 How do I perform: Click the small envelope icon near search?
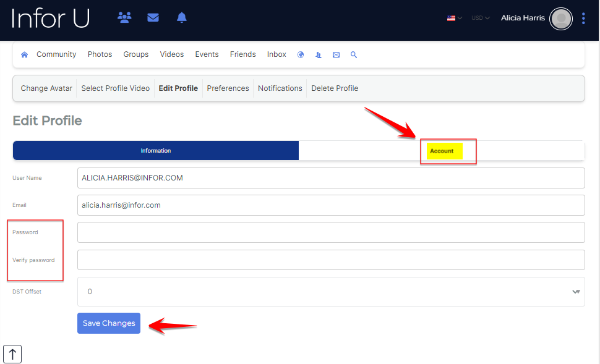point(336,54)
